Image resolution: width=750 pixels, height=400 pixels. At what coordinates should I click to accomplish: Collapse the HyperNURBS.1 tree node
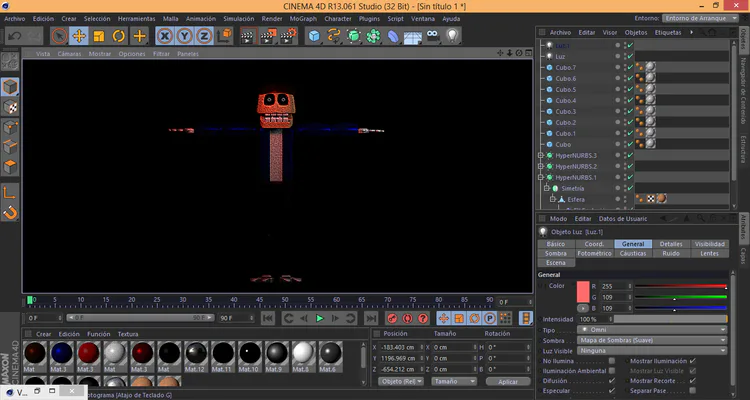(x=541, y=178)
